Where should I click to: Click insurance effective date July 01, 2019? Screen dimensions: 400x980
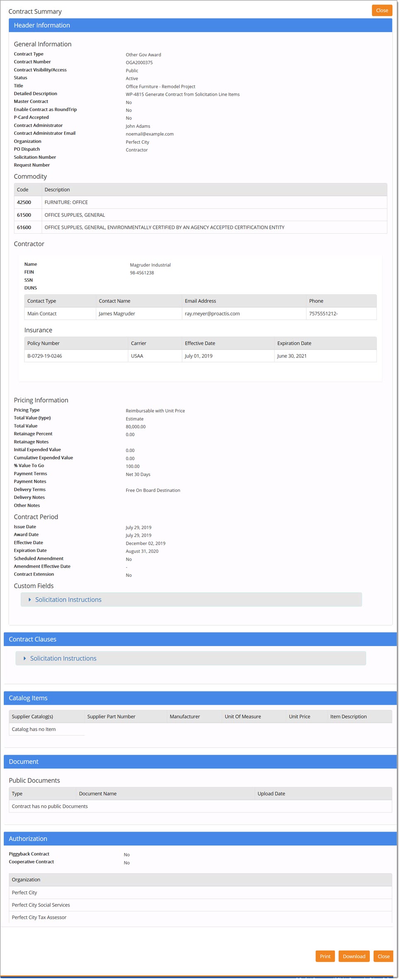[199, 356]
